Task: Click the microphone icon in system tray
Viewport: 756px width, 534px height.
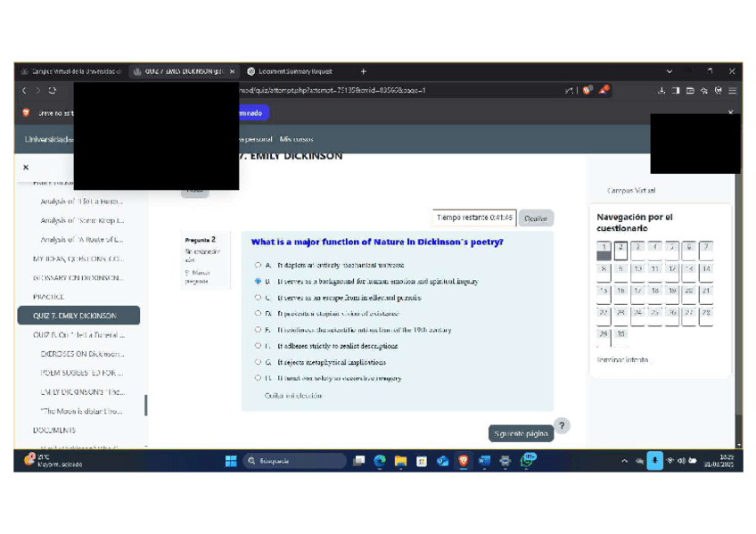Action: pyautogui.click(x=654, y=461)
